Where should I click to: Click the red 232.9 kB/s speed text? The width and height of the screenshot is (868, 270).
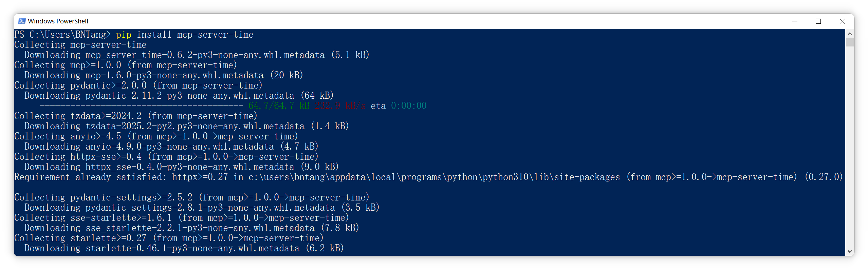click(x=340, y=106)
